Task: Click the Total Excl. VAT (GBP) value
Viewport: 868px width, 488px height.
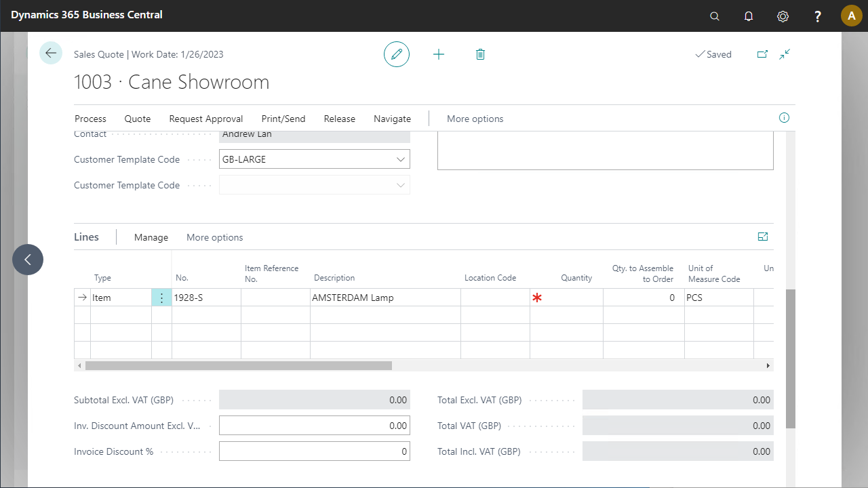Action: pos(678,400)
